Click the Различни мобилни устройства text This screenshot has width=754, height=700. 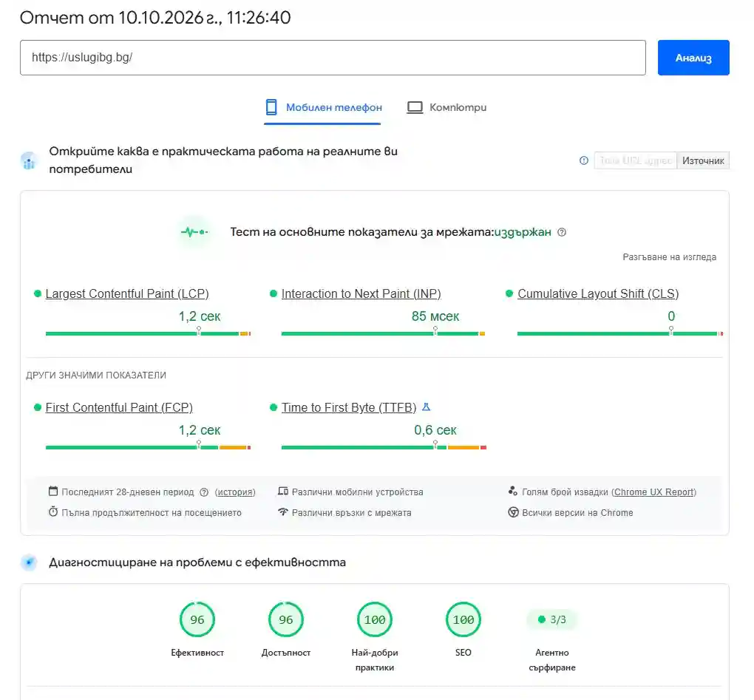pos(357,492)
